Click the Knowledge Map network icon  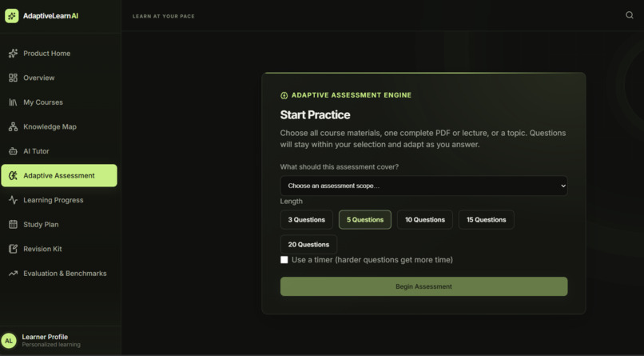pyautogui.click(x=13, y=126)
